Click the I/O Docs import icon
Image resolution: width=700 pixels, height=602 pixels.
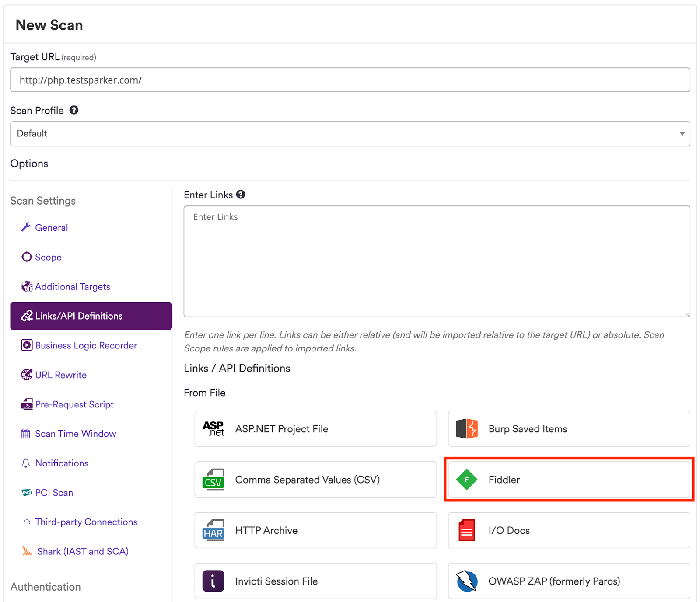click(466, 530)
